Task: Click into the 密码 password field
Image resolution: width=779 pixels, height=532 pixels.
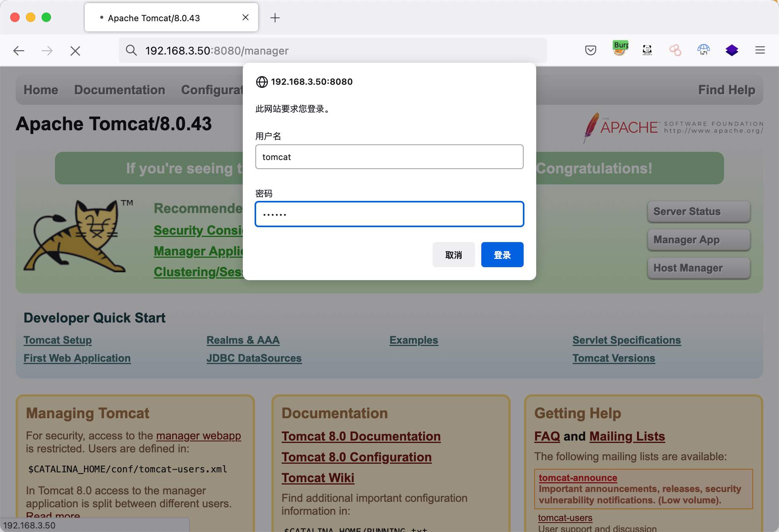Action: pos(389,214)
